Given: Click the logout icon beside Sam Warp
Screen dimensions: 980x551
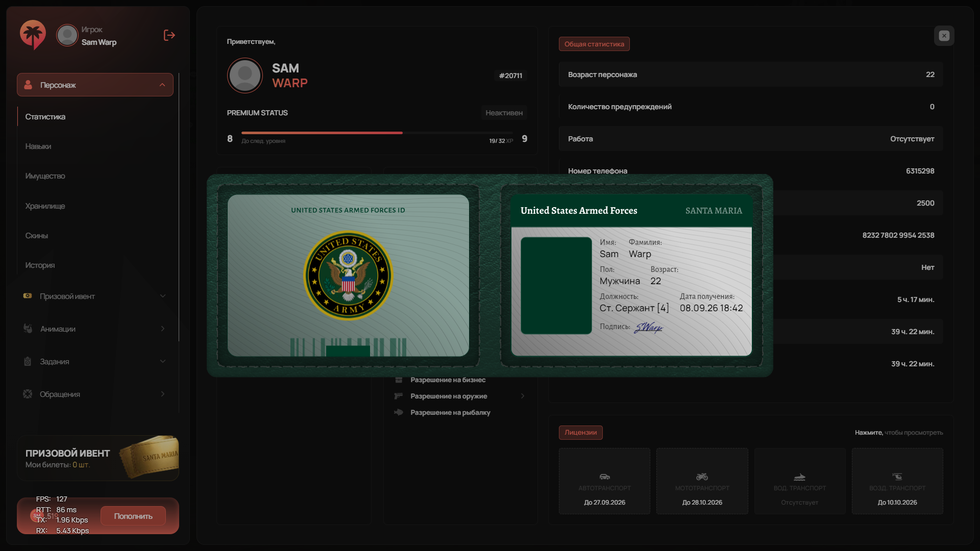Looking at the screenshot, I should point(169,35).
